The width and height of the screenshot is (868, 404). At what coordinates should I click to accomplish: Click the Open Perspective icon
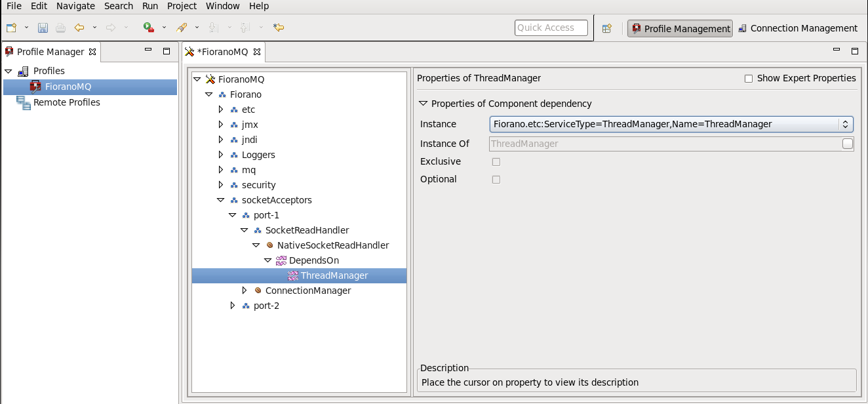607,28
